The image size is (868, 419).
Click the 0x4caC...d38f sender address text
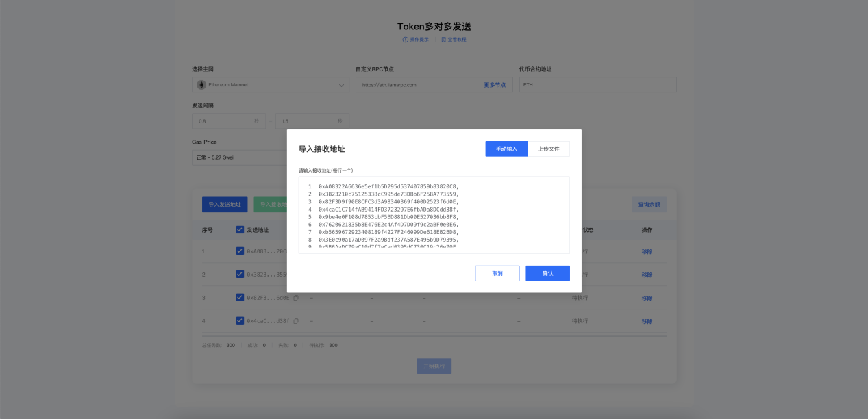click(269, 321)
